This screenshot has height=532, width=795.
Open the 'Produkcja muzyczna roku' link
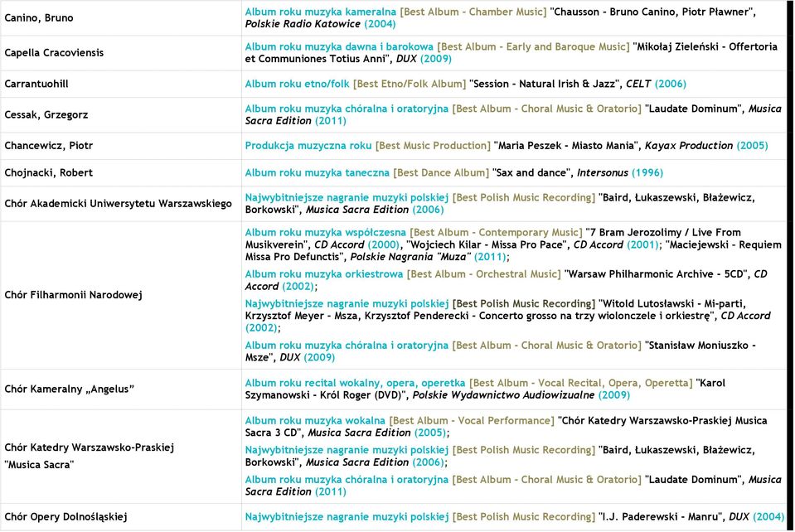coord(308,146)
